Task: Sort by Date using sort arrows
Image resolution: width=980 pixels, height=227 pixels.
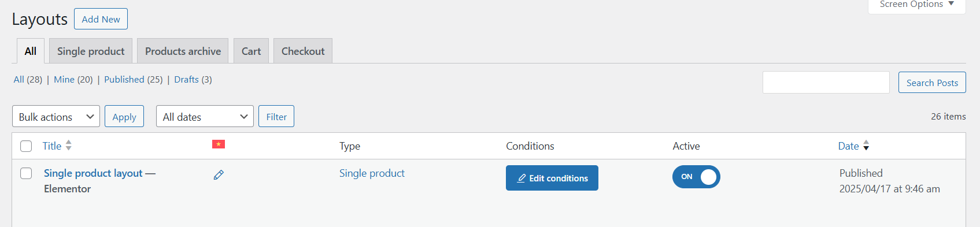Action: point(866,146)
